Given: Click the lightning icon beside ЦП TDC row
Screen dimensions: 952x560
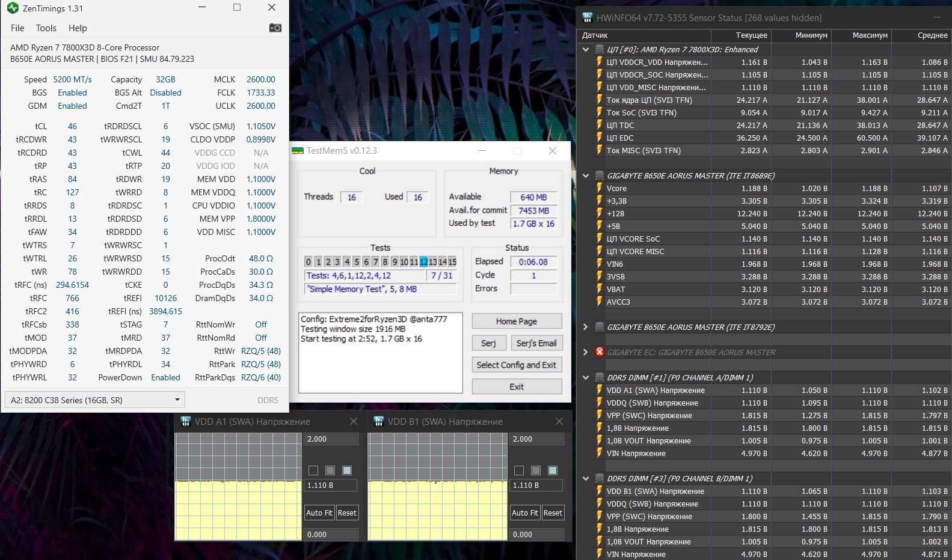Looking at the screenshot, I should [600, 125].
